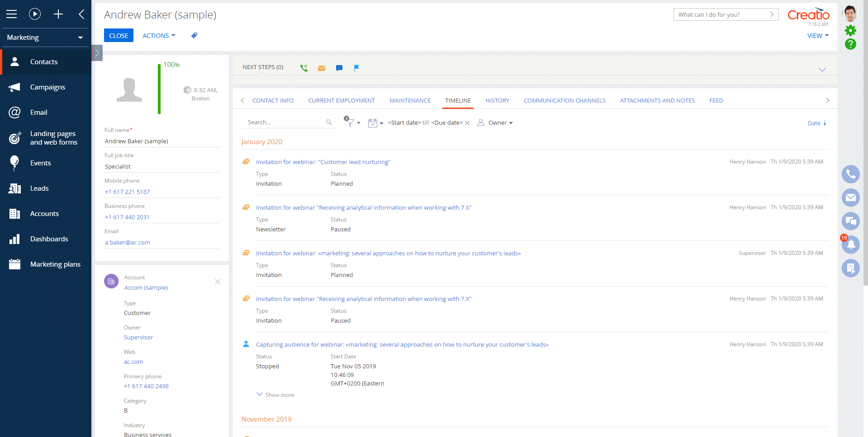Click the plus quick-add icon

[x=58, y=14]
